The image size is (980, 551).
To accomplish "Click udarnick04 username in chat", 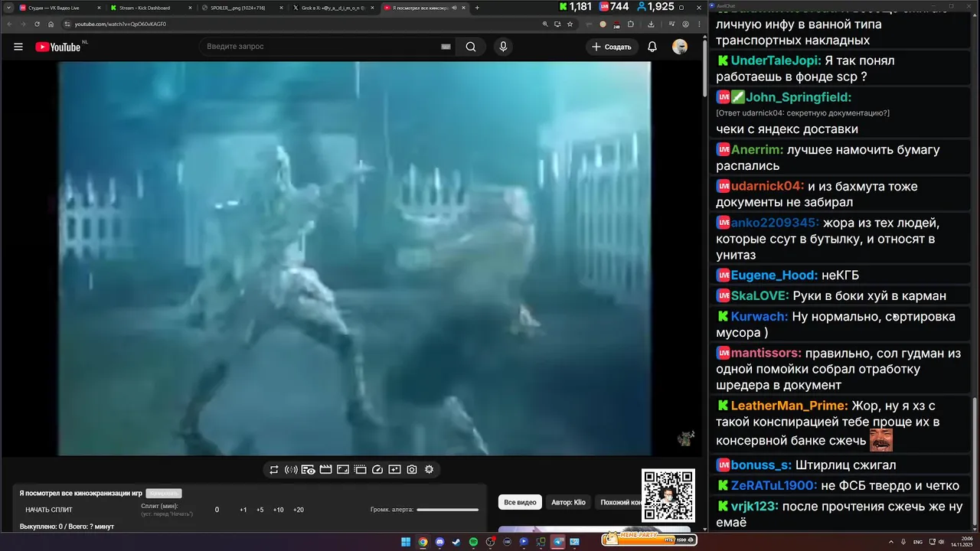I will 768,186.
